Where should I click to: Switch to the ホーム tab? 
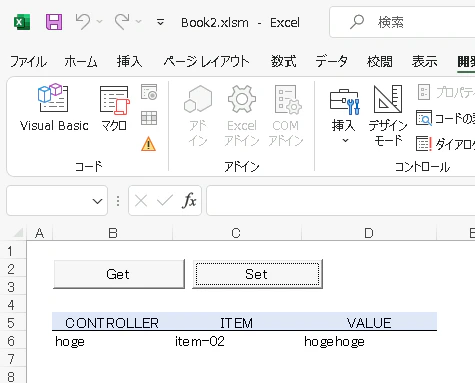pos(81,62)
